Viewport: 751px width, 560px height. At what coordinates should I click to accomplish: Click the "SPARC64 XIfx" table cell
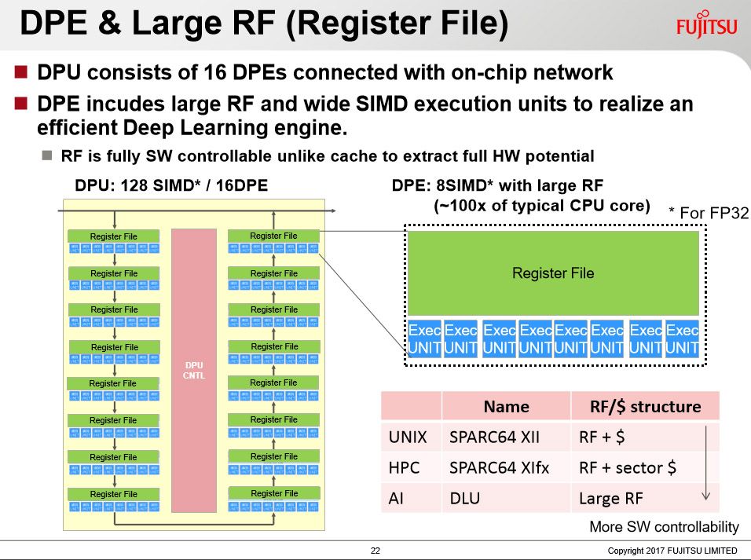point(506,467)
